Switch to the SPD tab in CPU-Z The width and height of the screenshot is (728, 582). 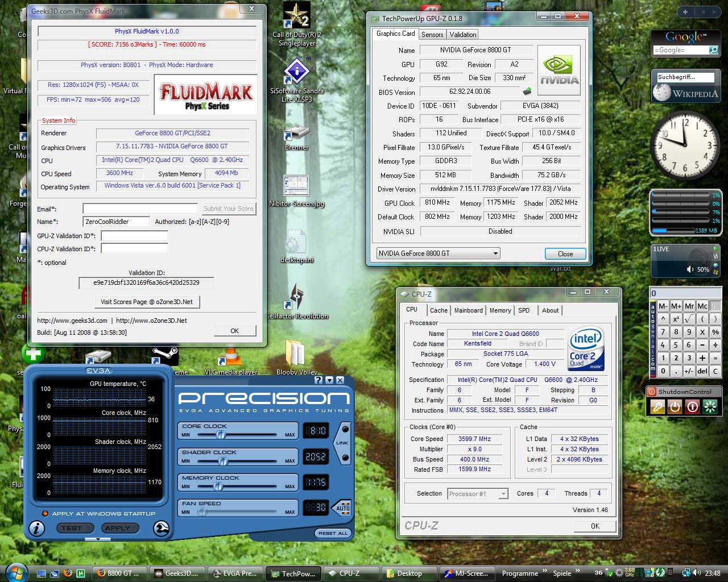coord(524,310)
